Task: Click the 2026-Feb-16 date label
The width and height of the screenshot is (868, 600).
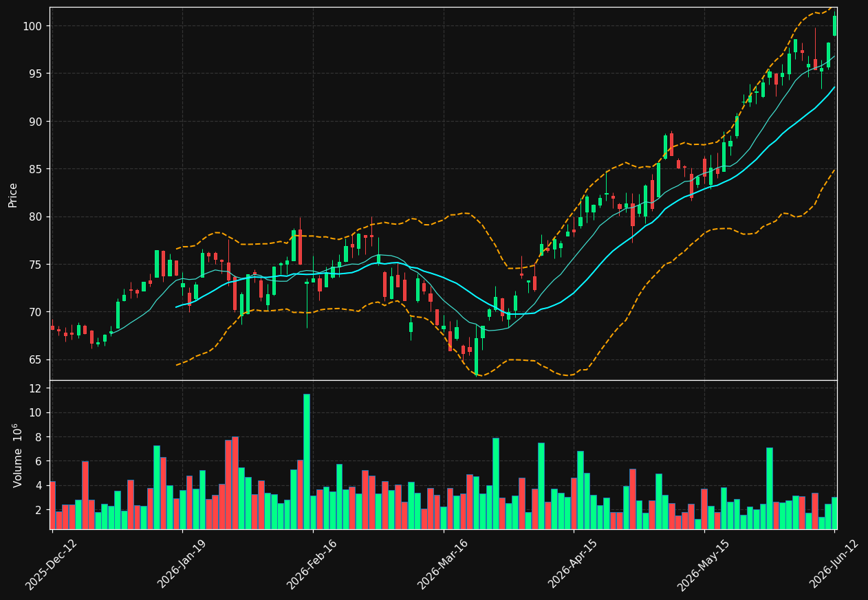Action: click(312, 564)
